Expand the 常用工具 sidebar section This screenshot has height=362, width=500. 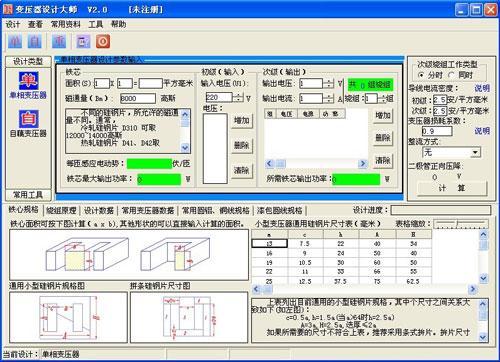pos(28,195)
